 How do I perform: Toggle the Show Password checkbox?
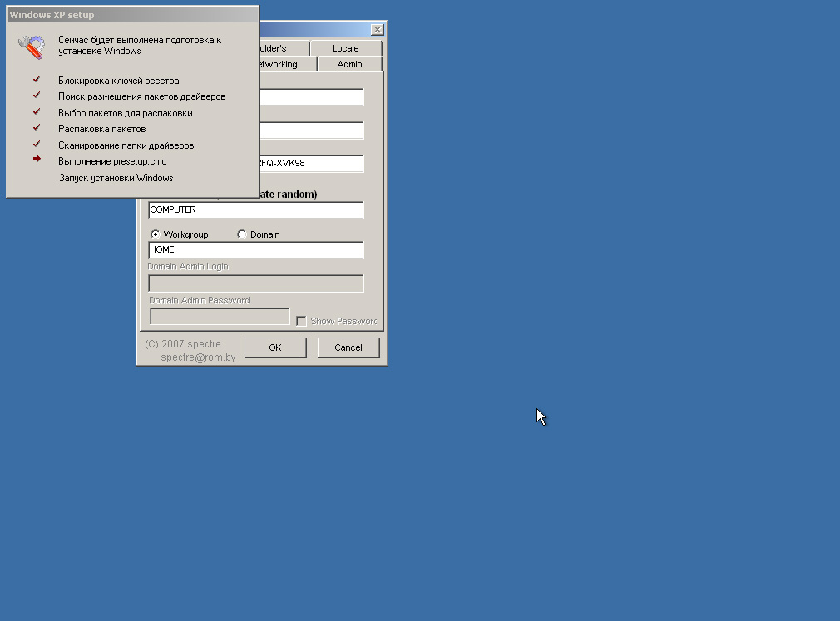(x=301, y=321)
